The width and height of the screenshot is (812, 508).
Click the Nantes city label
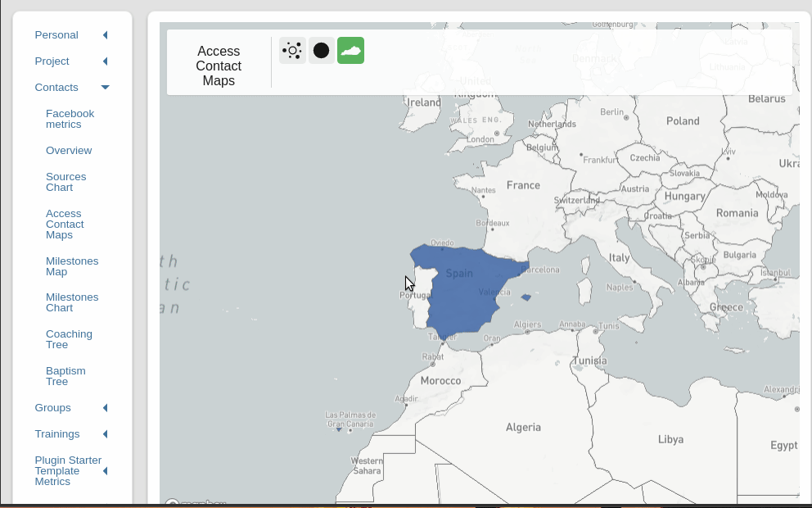[483, 190]
